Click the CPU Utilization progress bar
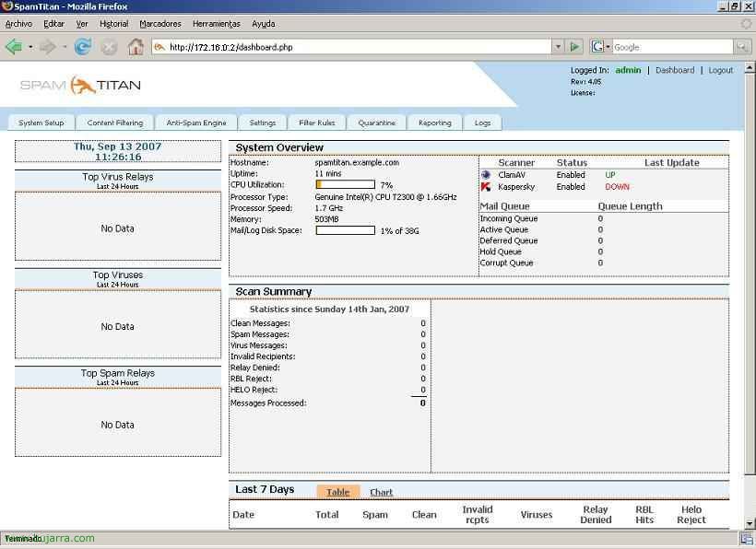This screenshot has height=549, width=756. [345, 184]
